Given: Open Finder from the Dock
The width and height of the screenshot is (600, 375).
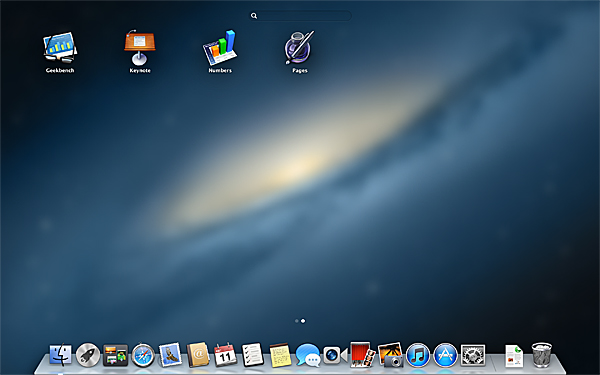Looking at the screenshot, I should 60,355.
